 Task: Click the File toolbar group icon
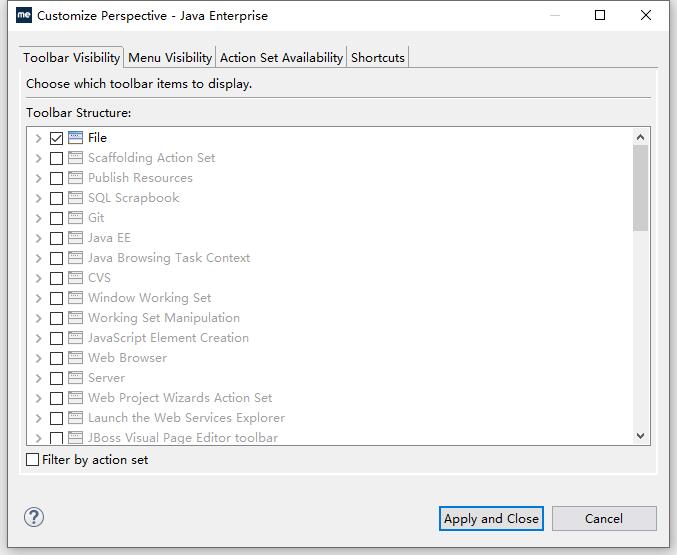pos(75,138)
